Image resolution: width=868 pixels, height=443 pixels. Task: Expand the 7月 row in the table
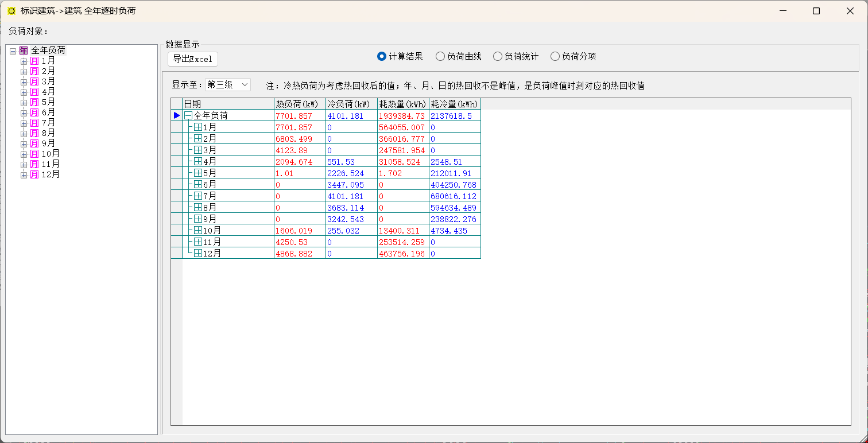pos(198,196)
